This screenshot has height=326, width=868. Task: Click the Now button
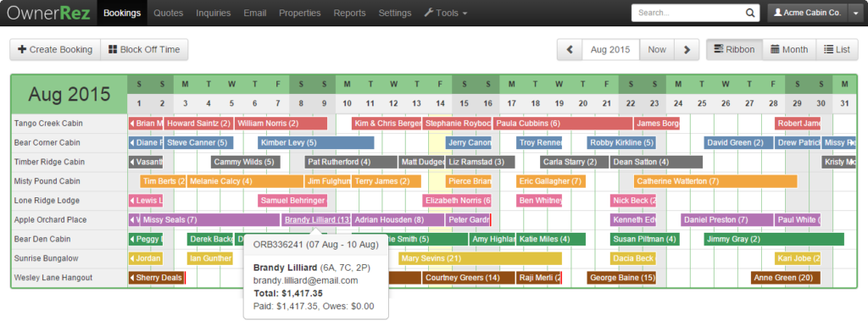(657, 50)
